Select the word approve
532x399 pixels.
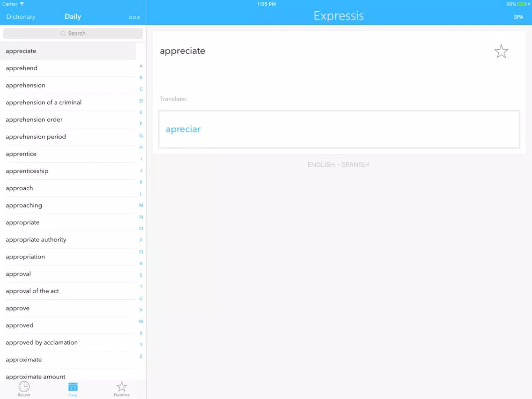click(68, 308)
